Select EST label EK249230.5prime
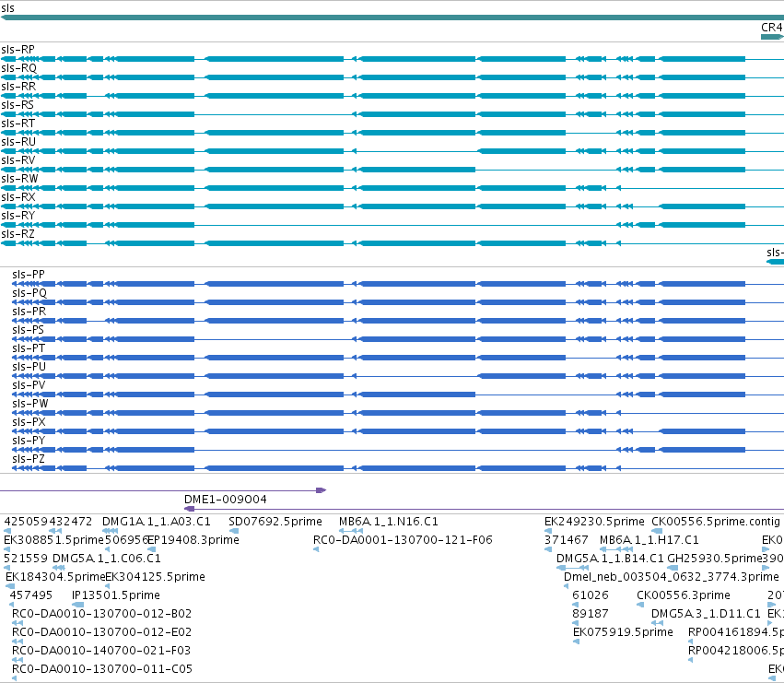The width and height of the screenshot is (784, 683). [594, 522]
